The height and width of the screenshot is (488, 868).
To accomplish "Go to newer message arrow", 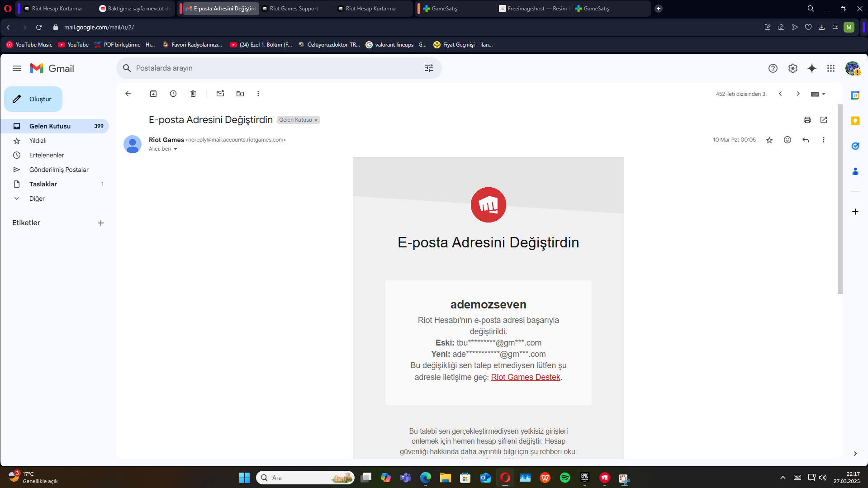I will click(780, 94).
